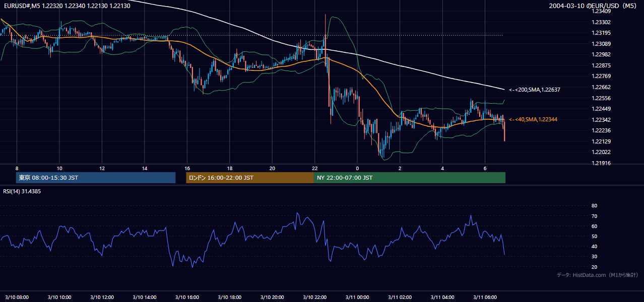
Task: Click the bottom date label 3/11 06:00
Action: (485, 297)
